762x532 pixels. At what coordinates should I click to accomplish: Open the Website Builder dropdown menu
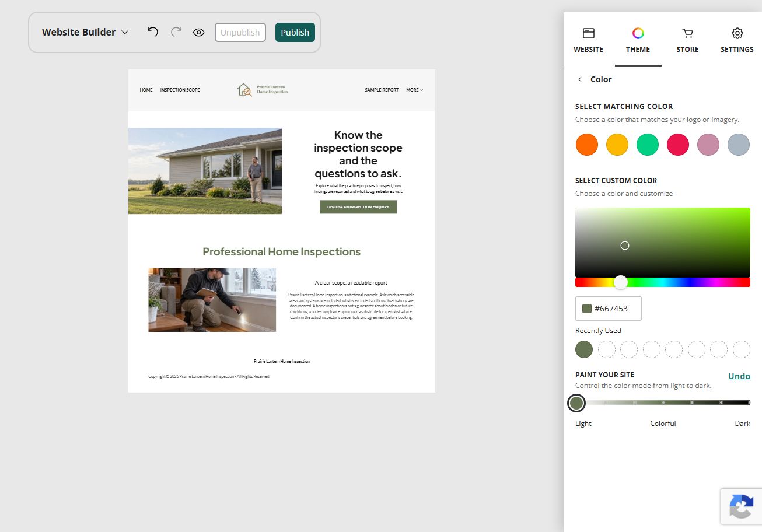click(85, 32)
